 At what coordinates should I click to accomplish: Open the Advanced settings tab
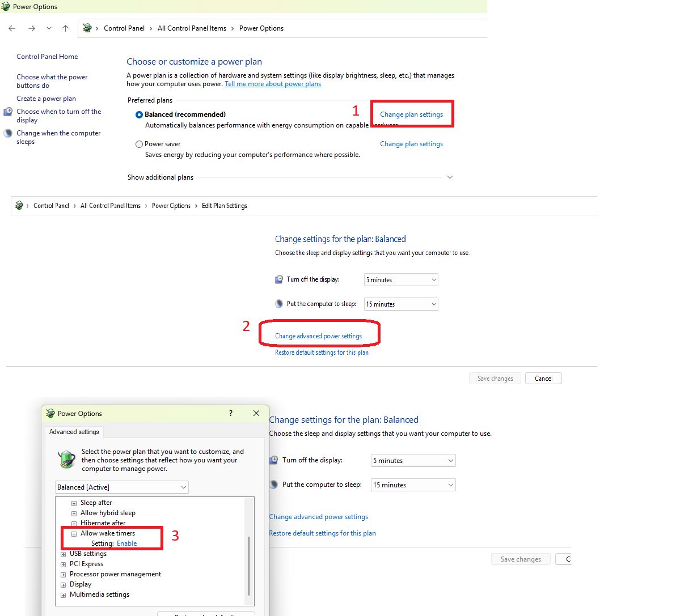coord(74,432)
